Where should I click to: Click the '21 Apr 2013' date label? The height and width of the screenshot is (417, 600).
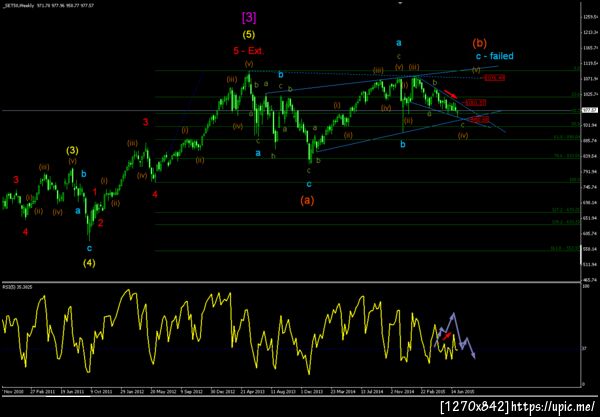click(253, 392)
